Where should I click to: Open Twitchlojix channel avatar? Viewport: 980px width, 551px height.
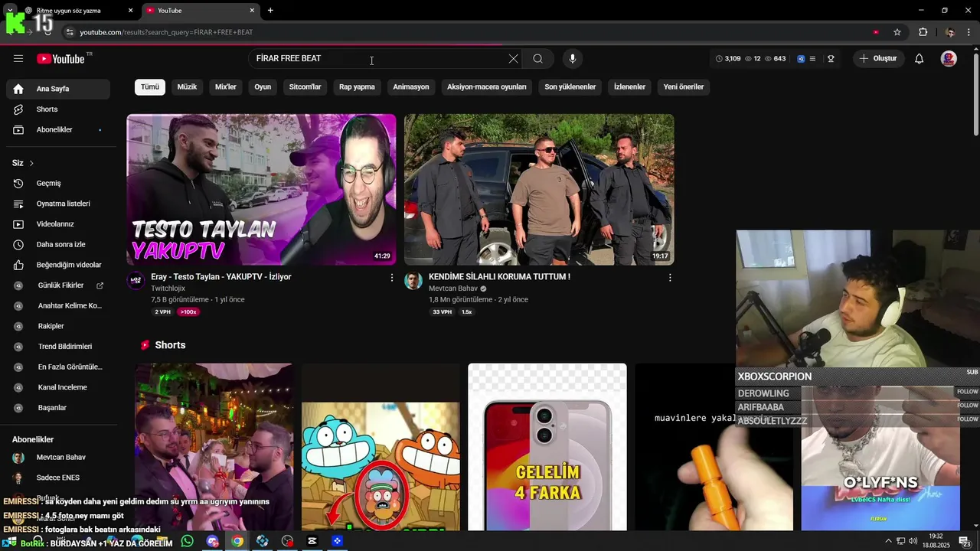(x=136, y=280)
